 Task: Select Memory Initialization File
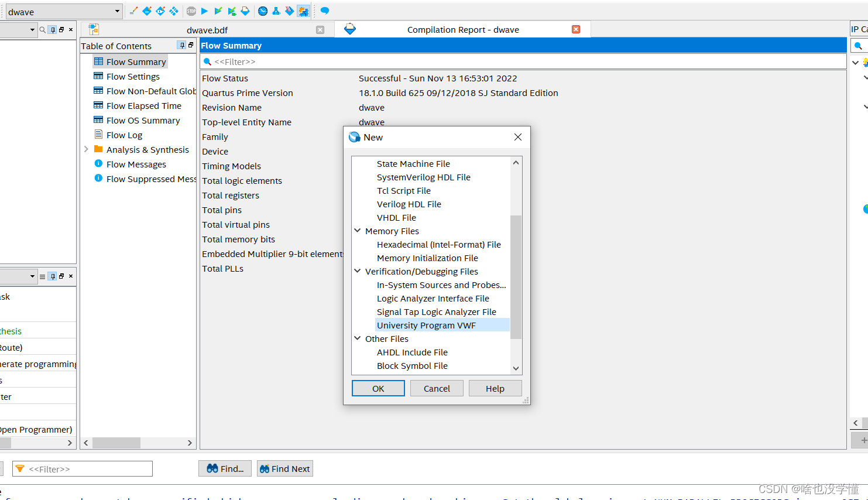click(x=427, y=258)
